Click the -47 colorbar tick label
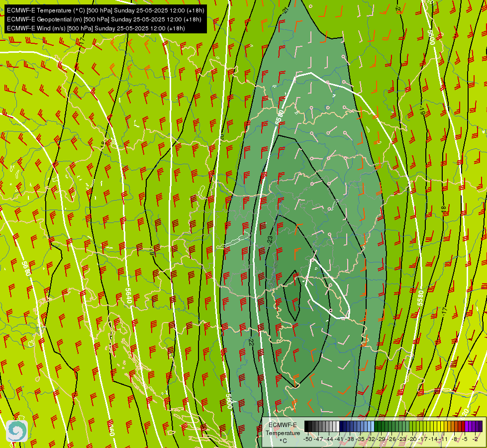 coord(318,439)
